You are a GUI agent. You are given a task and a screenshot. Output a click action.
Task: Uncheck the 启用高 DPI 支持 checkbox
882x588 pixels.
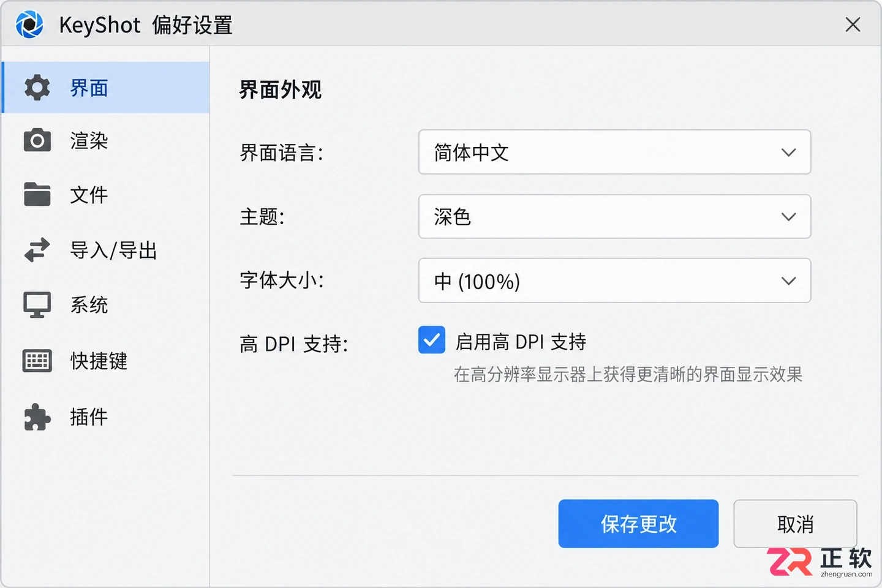coord(432,340)
